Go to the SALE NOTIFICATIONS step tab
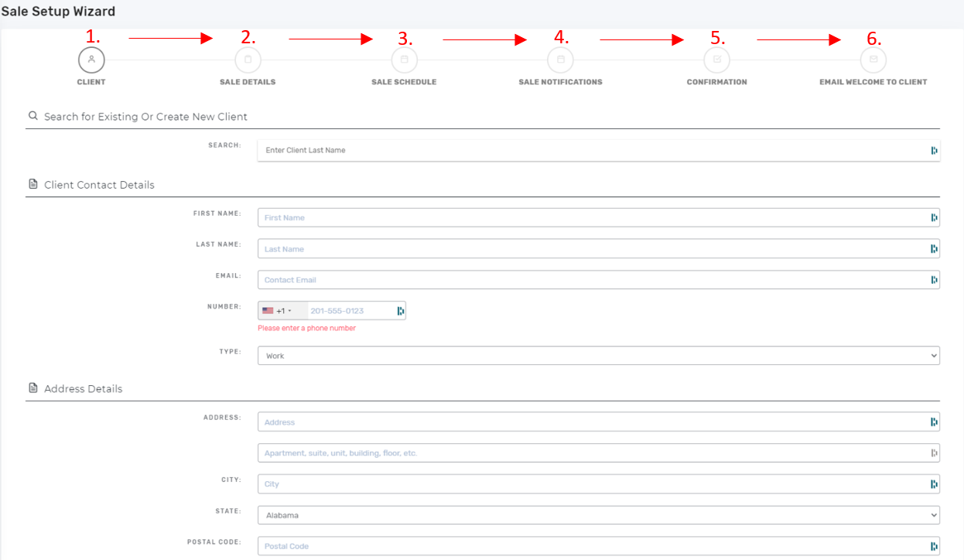Viewport: 964px width, 560px height. pyautogui.click(x=561, y=82)
